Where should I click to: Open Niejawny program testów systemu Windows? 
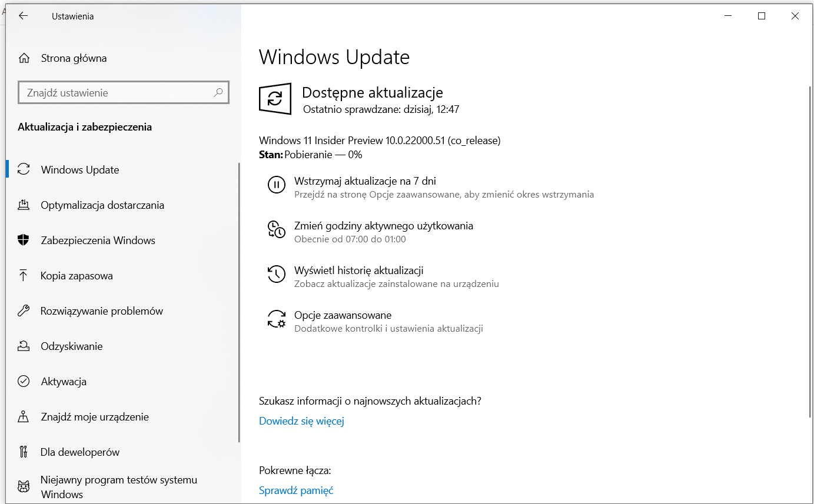[x=119, y=487]
